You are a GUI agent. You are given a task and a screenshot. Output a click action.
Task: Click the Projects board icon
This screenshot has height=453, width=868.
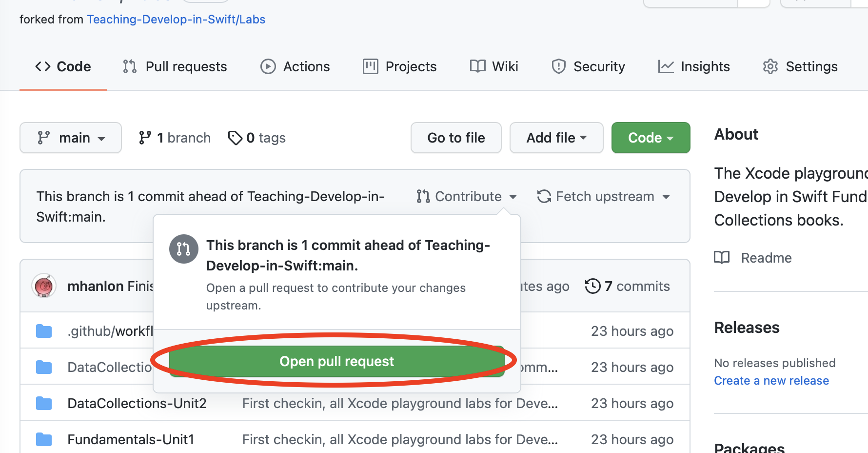(x=370, y=66)
